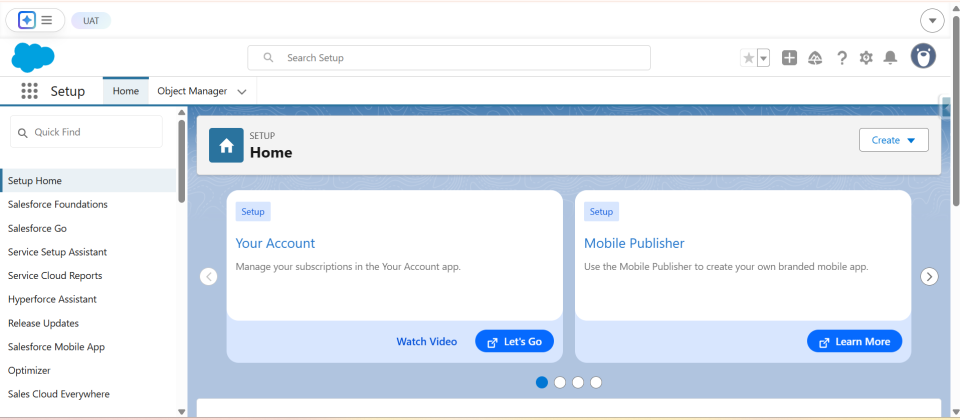Image resolution: width=960 pixels, height=420 pixels.
Task: Click "Manage your subscriptions" description text
Action: pos(348,267)
